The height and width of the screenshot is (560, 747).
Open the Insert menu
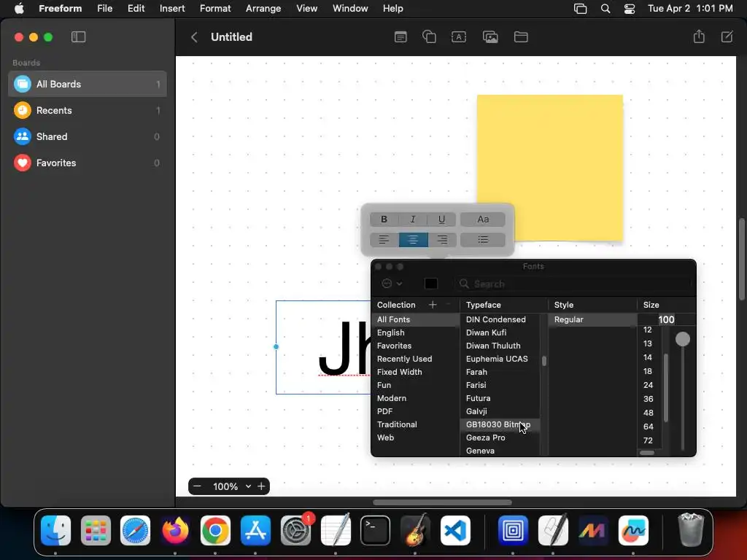tap(172, 8)
